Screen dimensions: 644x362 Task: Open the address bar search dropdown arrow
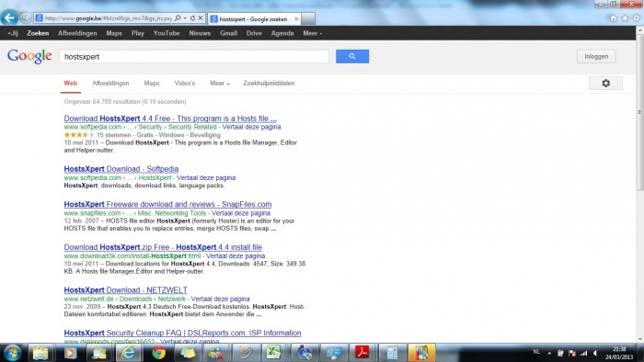(185, 18)
